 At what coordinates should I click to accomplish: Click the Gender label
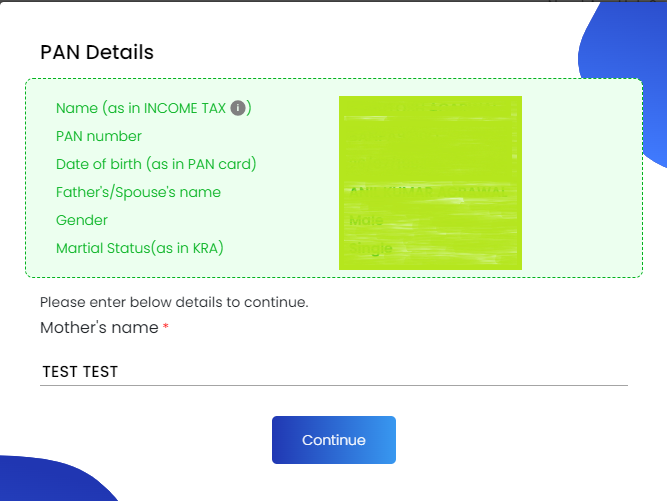tap(82, 220)
